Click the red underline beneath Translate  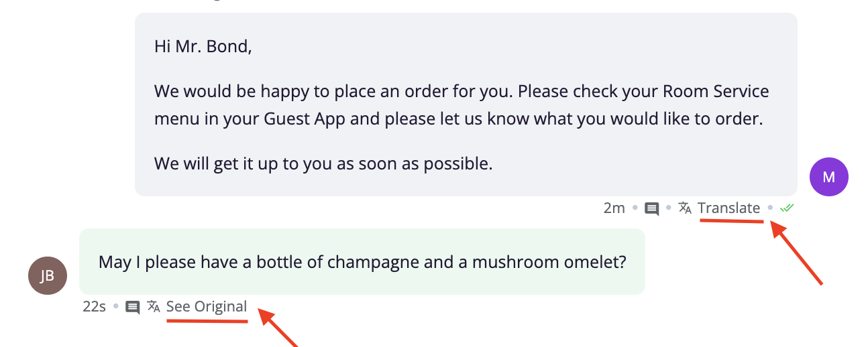pos(731,222)
